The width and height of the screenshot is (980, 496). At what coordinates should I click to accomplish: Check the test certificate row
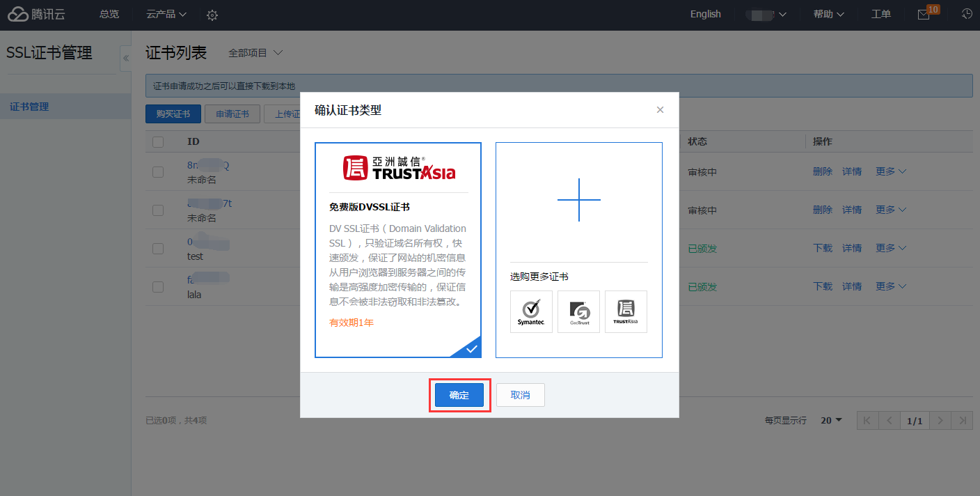[x=158, y=249]
